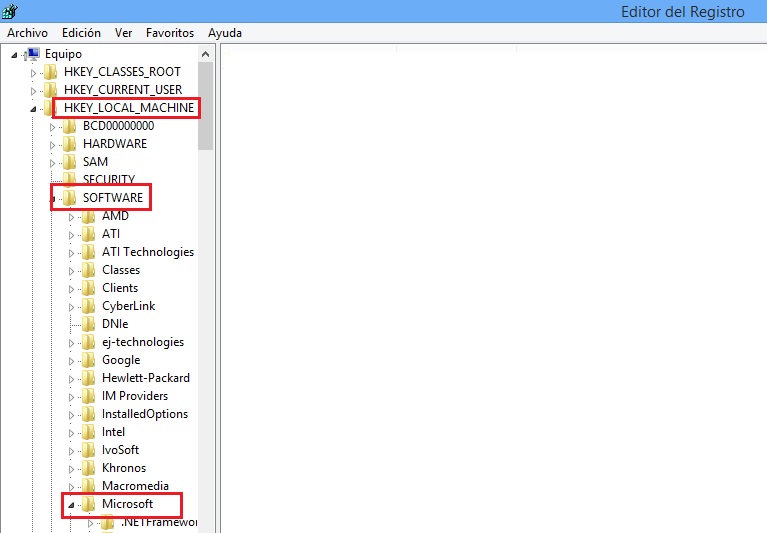Open the Archivo menu
The image size is (767, 533).
(x=27, y=33)
